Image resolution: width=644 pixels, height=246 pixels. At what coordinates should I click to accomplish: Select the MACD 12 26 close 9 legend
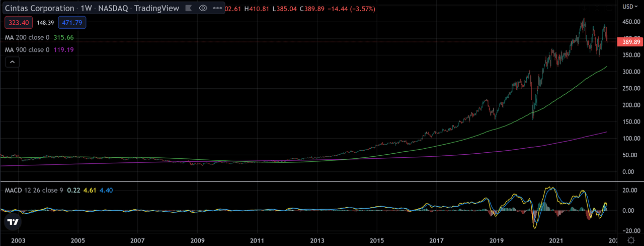pyautogui.click(x=35, y=190)
